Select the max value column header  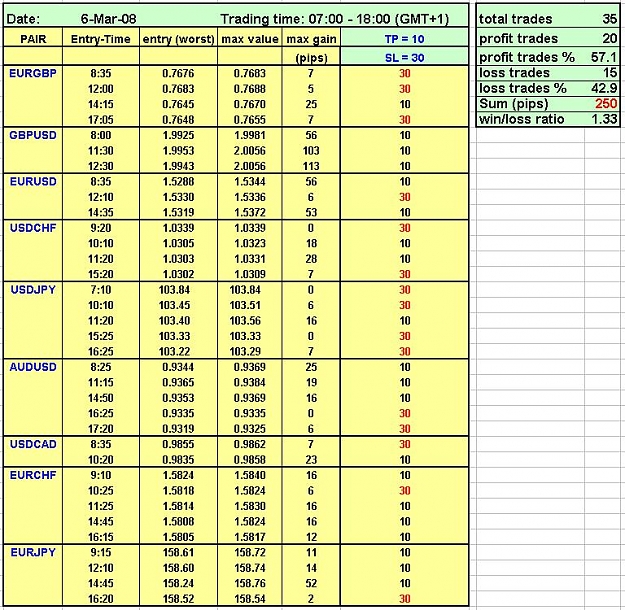pos(250,39)
